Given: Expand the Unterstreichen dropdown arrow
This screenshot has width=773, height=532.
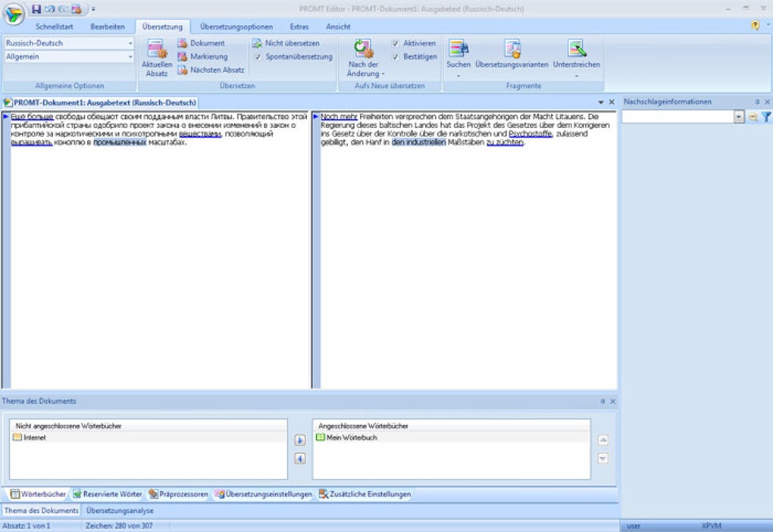Looking at the screenshot, I should [576, 76].
